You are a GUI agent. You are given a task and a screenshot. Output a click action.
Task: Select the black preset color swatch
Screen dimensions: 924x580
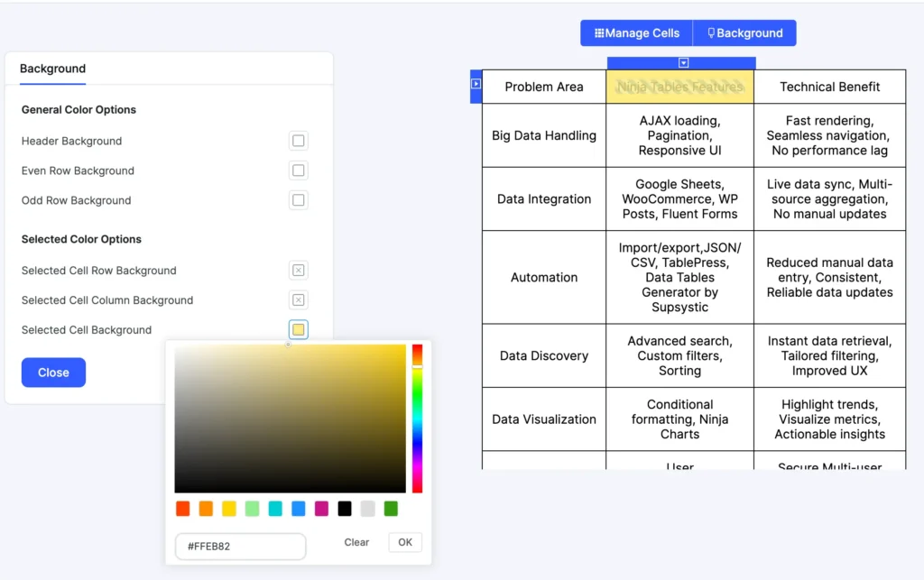[345, 509]
